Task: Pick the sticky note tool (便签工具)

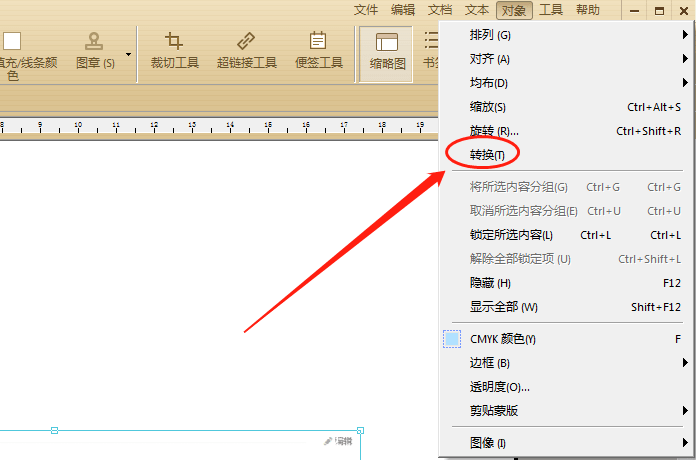Action: click(x=319, y=51)
